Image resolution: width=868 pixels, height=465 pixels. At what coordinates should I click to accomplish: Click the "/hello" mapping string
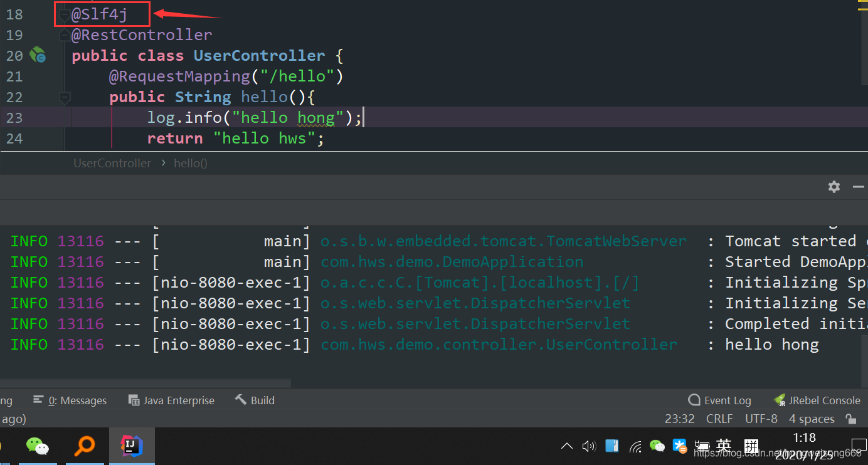coord(297,76)
